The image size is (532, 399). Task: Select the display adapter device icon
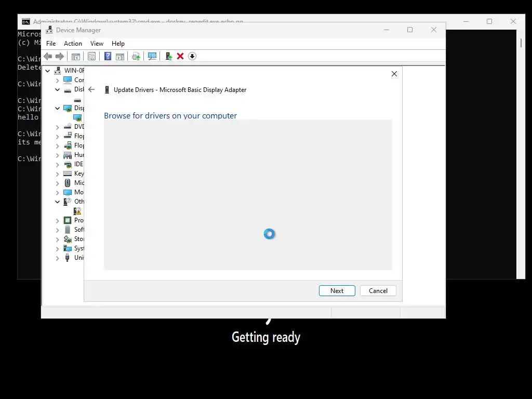pyautogui.click(x=77, y=118)
